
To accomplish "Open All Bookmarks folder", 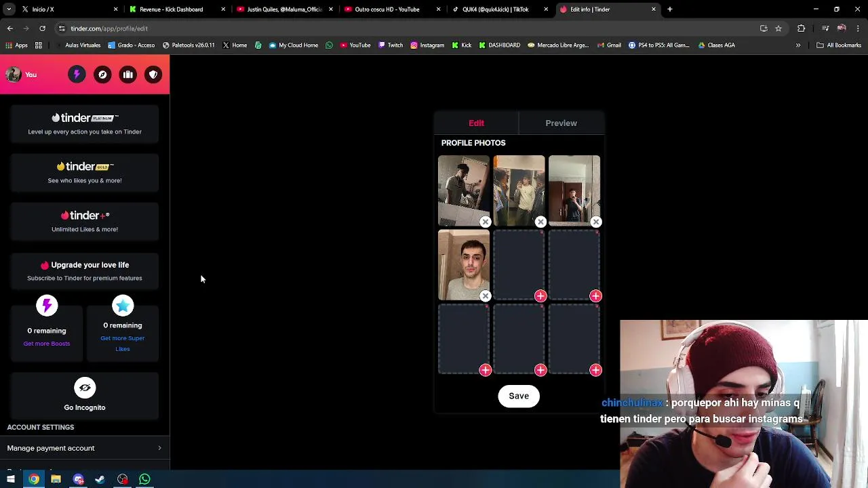I will click(x=839, y=45).
